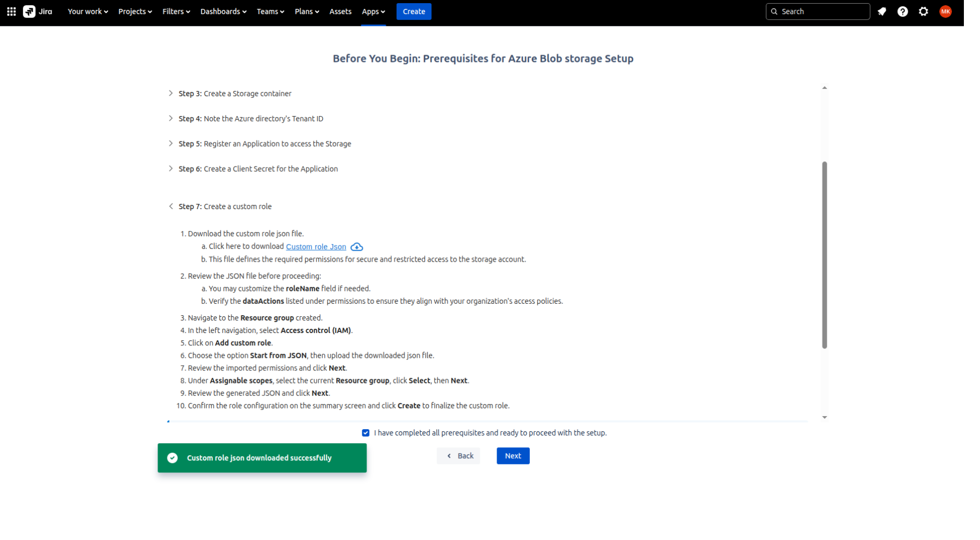980x540 pixels.
Task: Open the notifications bell
Action: click(x=882, y=11)
